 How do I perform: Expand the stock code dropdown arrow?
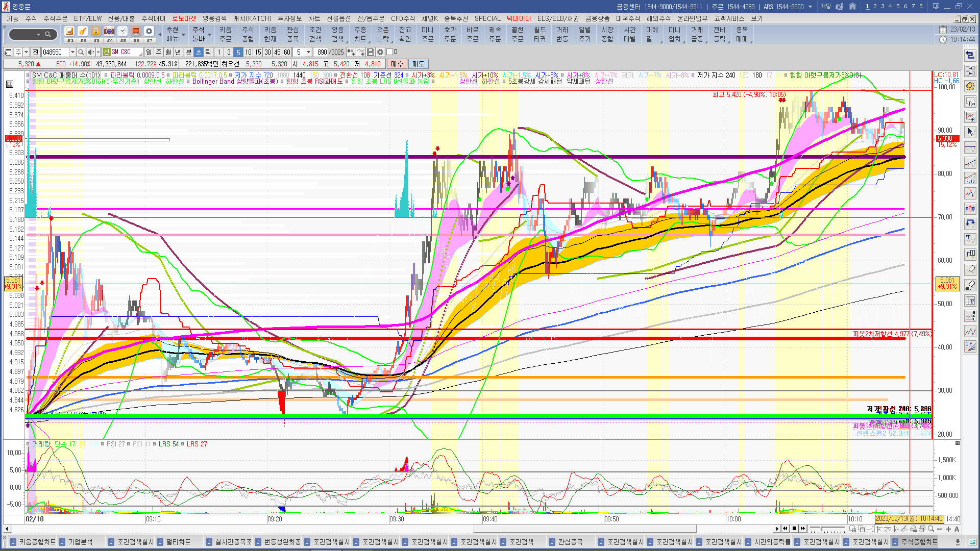pyautogui.click(x=72, y=52)
